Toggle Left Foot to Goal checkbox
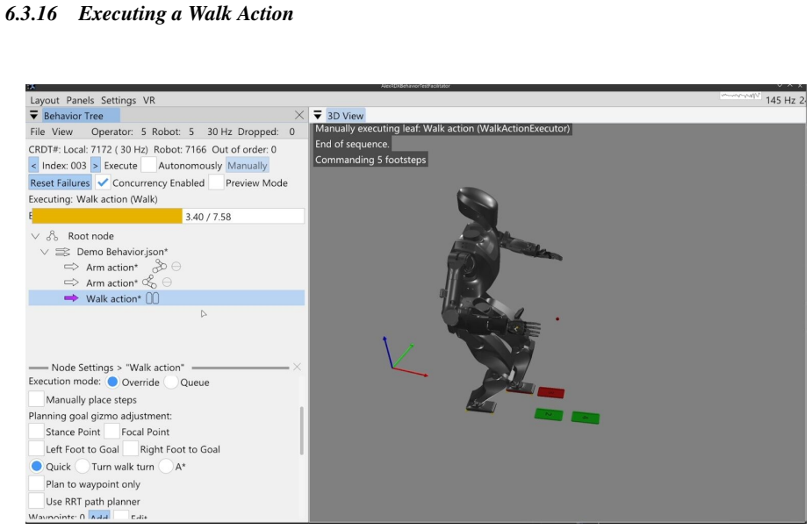The width and height of the screenshot is (812, 529). pyautogui.click(x=36, y=449)
